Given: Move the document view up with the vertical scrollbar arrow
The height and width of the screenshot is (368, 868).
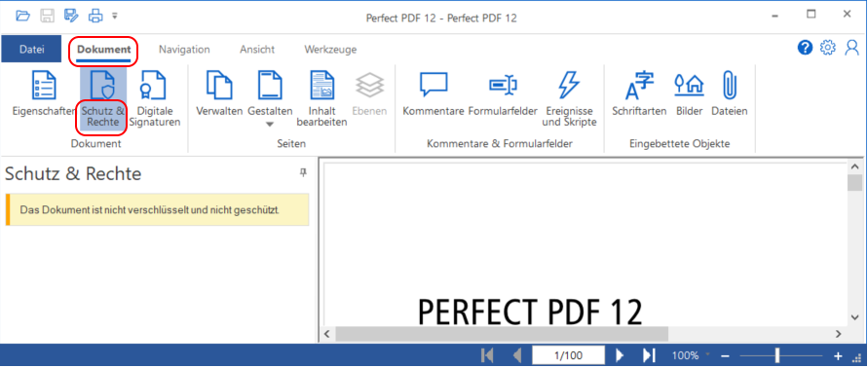Looking at the screenshot, I should click(x=855, y=166).
